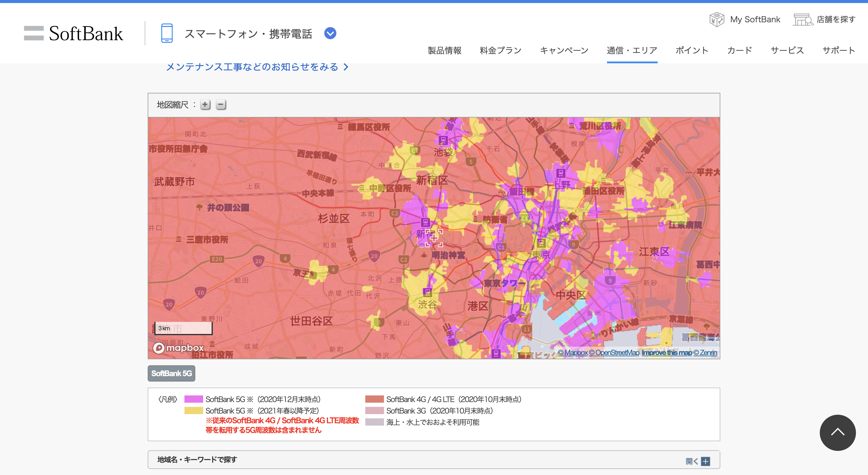Zoom out map with minus button
Screen dimensions: 868x475
[x=221, y=105]
